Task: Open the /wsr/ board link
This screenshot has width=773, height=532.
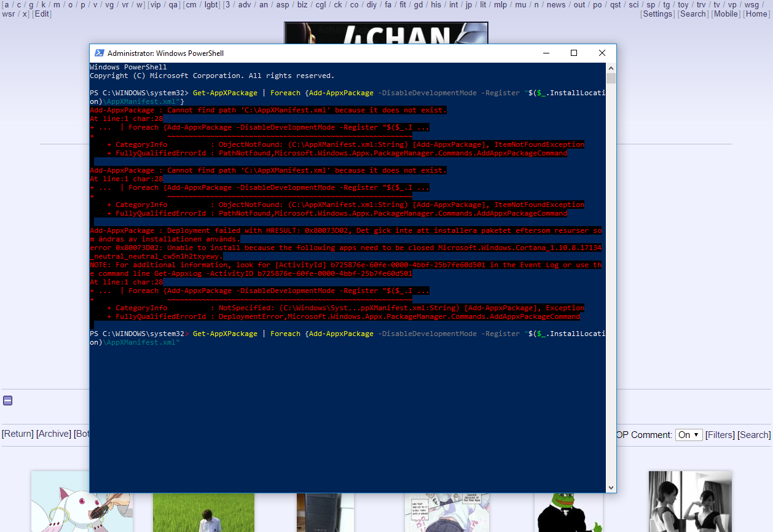Action: tap(9, 14)
